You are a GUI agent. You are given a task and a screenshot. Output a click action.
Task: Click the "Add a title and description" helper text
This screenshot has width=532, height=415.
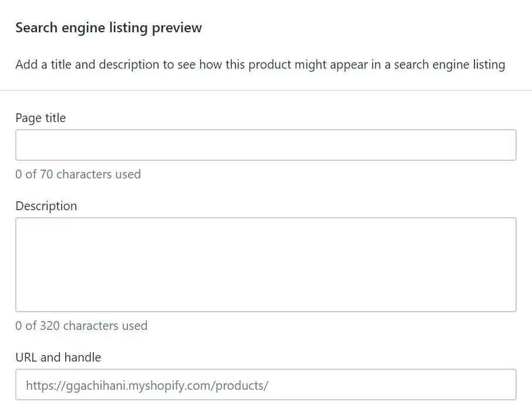(260, 64)
